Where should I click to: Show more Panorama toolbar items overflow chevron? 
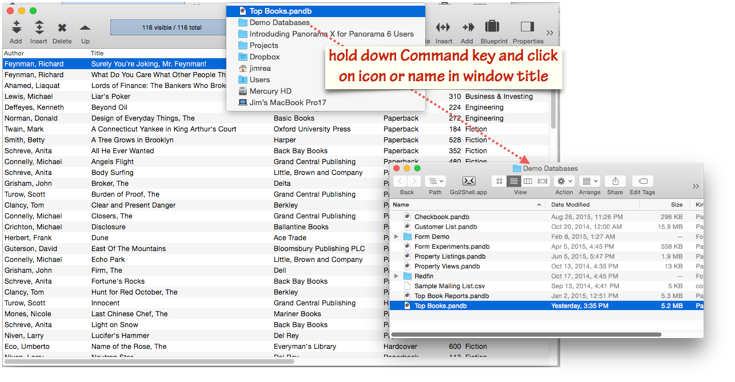click(x=550, y=33)
